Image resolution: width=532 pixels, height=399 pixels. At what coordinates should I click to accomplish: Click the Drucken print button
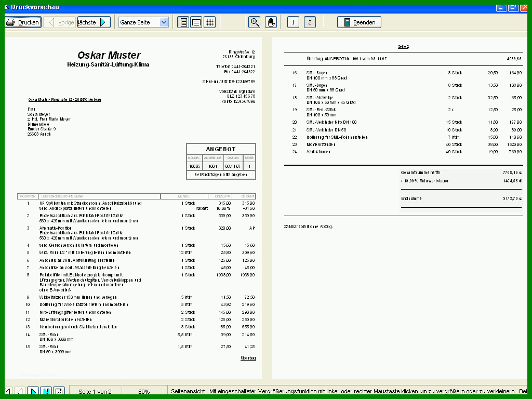click(23, 22)
